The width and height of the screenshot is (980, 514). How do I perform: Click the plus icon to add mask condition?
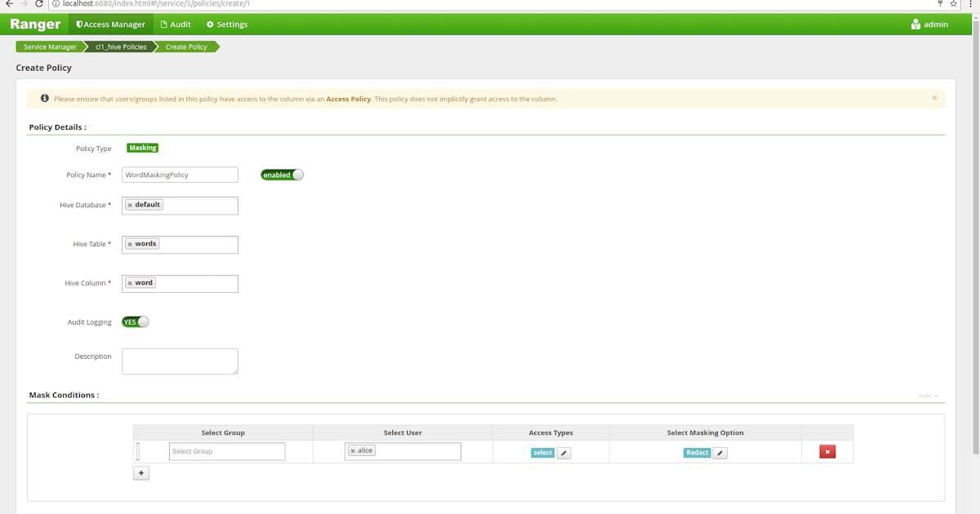[x=140, y=472]
